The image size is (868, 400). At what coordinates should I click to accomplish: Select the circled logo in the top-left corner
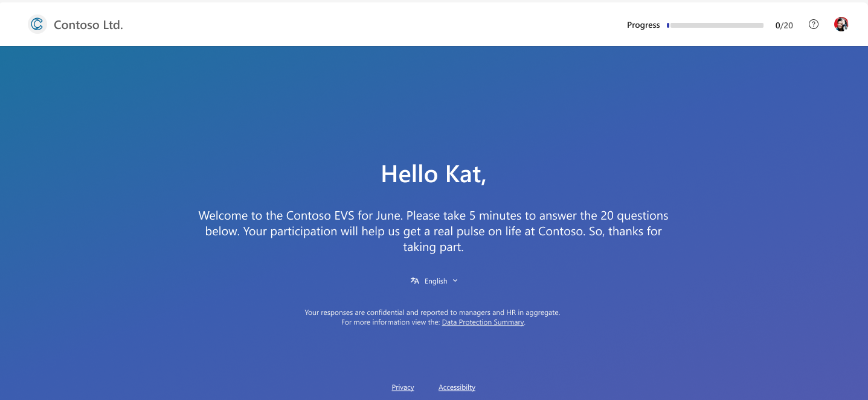pyautogui.click(x=37, y=24)
